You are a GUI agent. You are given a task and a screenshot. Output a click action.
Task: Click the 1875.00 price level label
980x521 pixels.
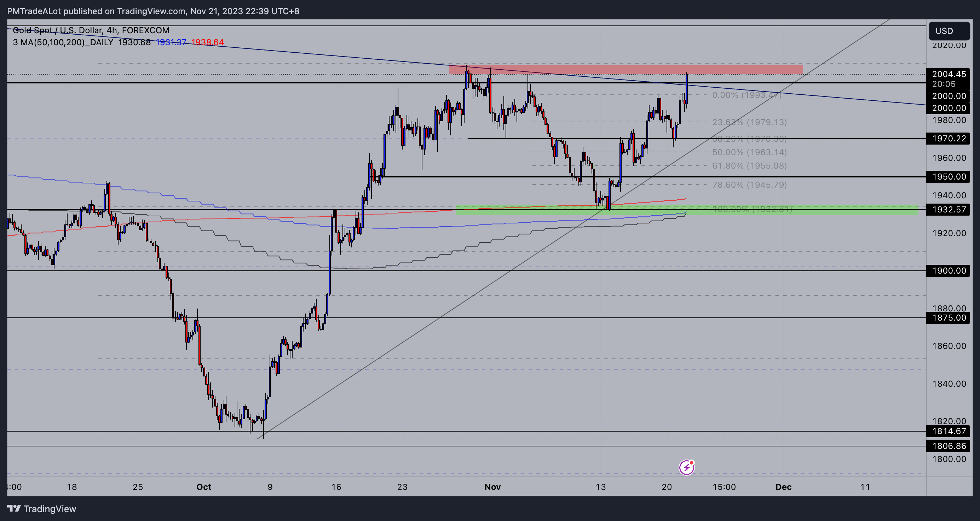(949, 318)
